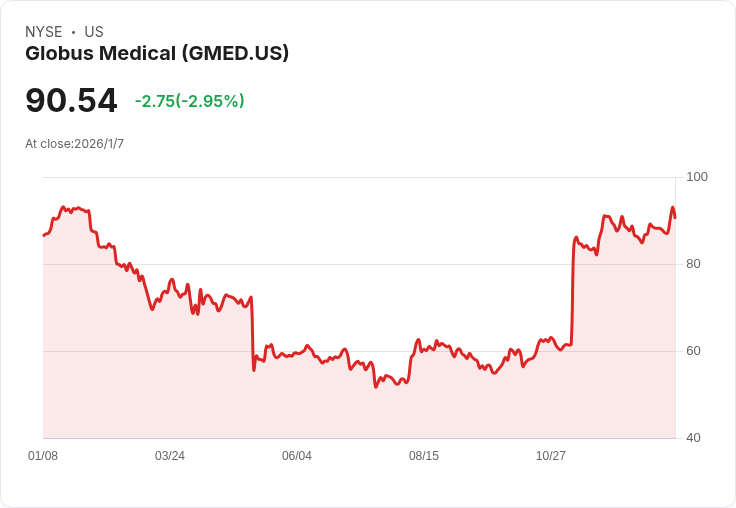Click the 100 y-axis price label
Screen dimensions: 736x508
(697, 177)
